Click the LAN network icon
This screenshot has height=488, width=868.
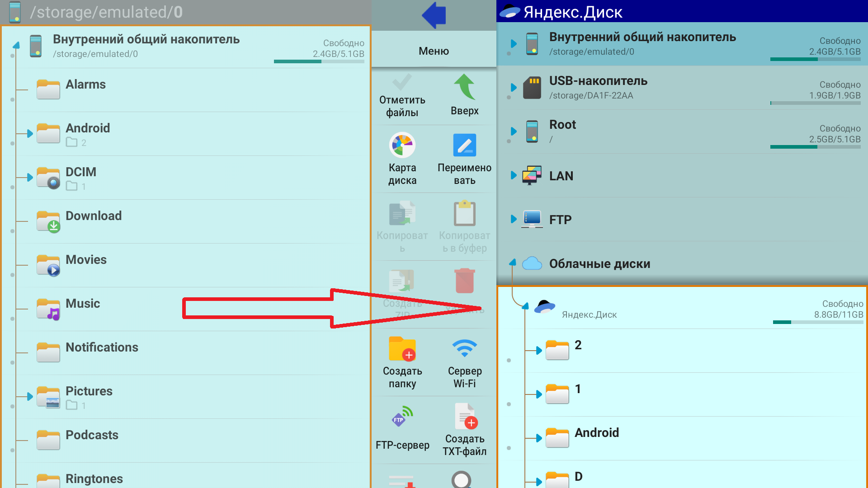pyautogui.click(x=532, y=175)
